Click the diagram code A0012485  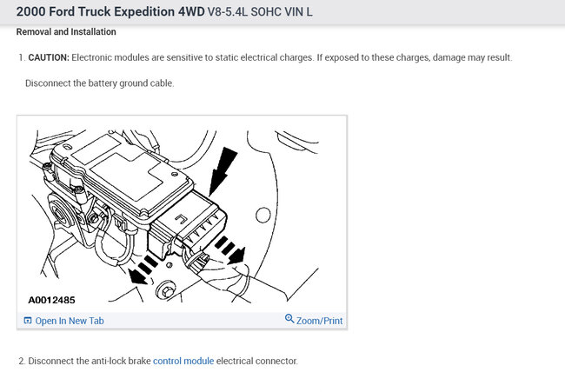(51, 300)
